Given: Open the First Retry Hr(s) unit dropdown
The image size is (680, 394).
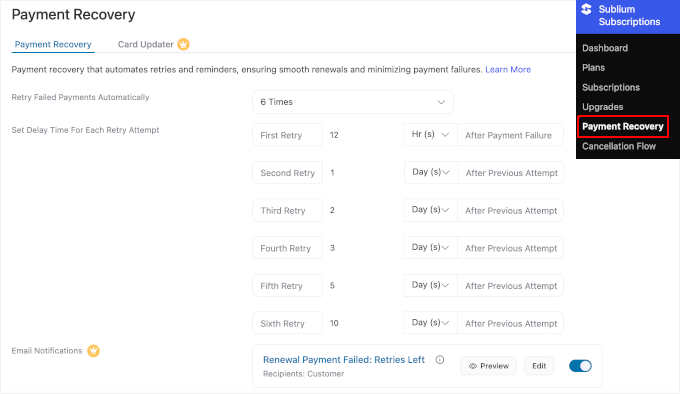Looking at the screenshot, I should (x=430, y=135).
